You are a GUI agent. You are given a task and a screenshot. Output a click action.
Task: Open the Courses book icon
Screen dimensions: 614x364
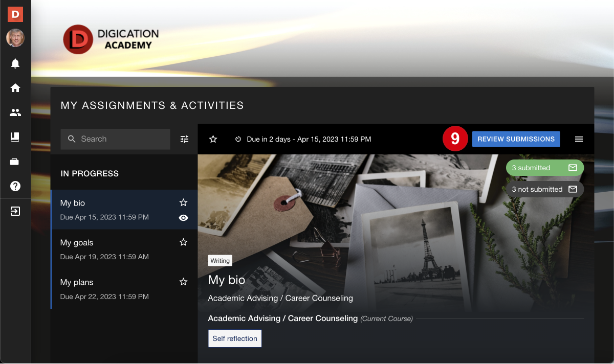[15, 137]
